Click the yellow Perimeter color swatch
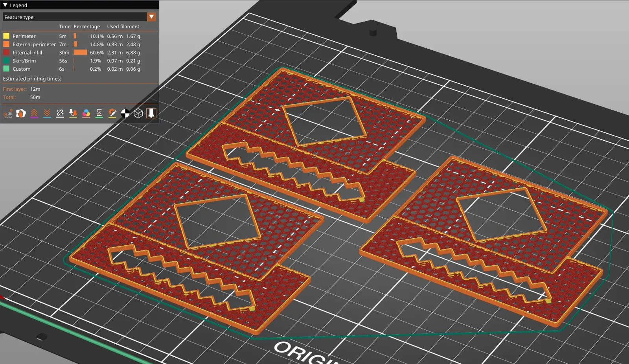 6,36
